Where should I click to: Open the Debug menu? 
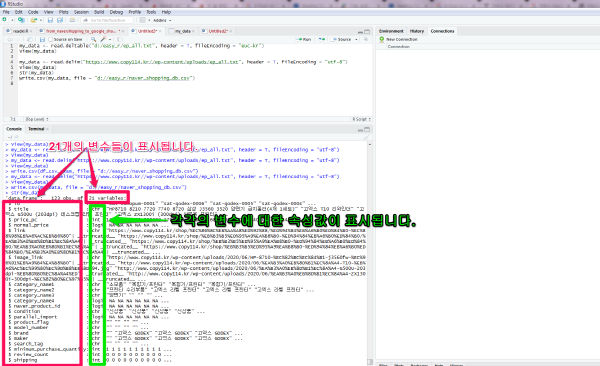pyautogui.click(x=116, y=12)
